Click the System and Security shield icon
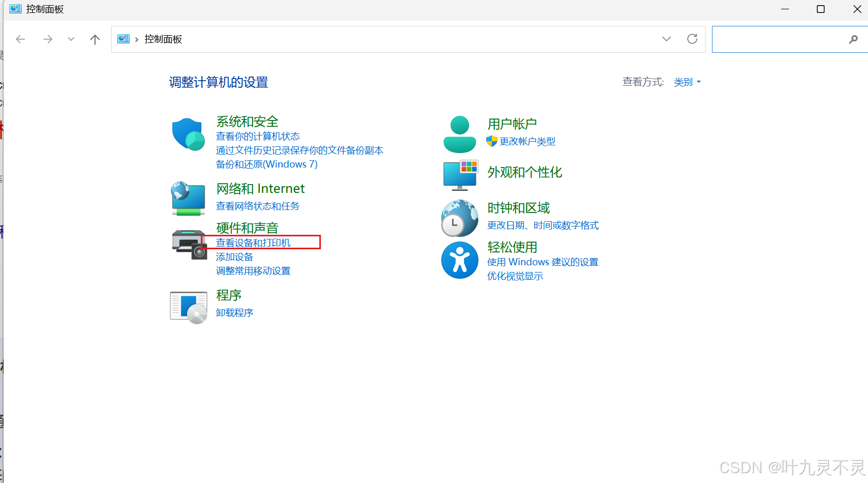868x483 pixels. [189, 134]
